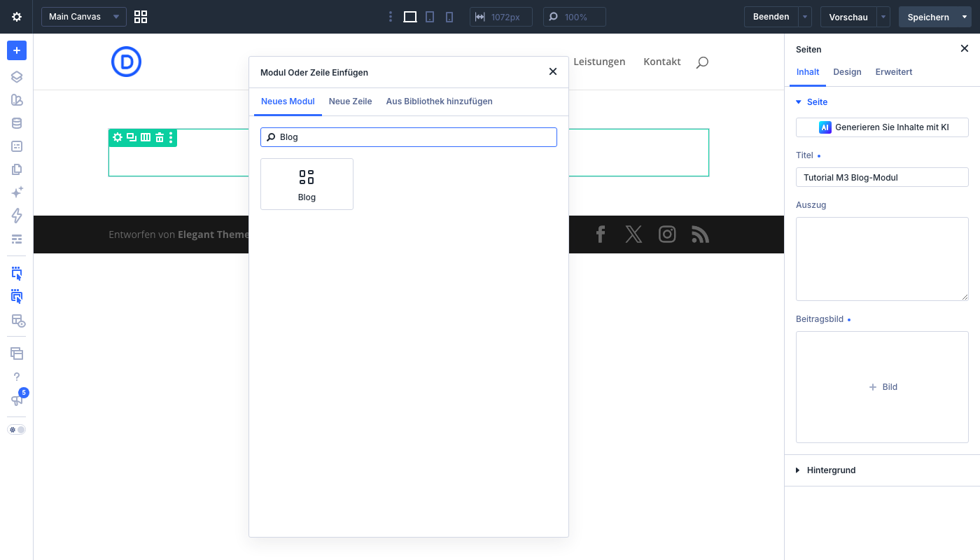This screenshot has width=980, height=560.
Task: Open the Main Canvas dropdown
Action: pyautogui.click(x=84, y=17)
